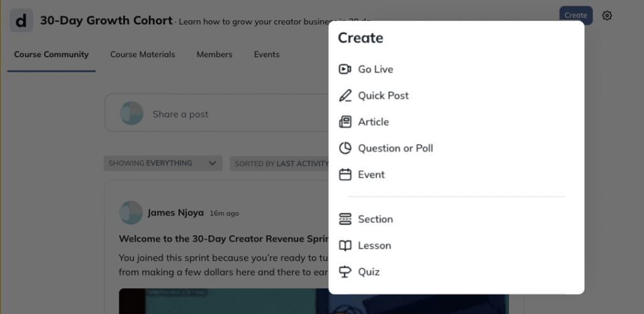The width and height of the screenshot is (644, 314).
Task: Expand the Showing Everything filter dropdown
Action: click(163, 164)
